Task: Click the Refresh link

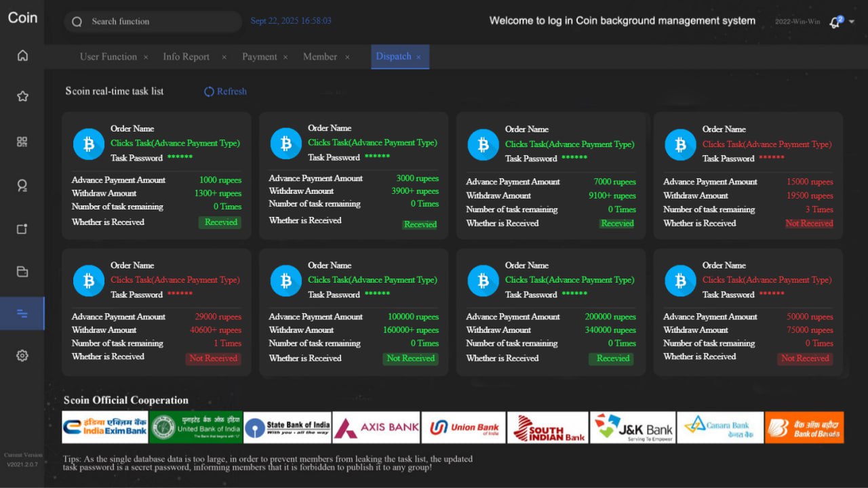Action: pos(226,91)
